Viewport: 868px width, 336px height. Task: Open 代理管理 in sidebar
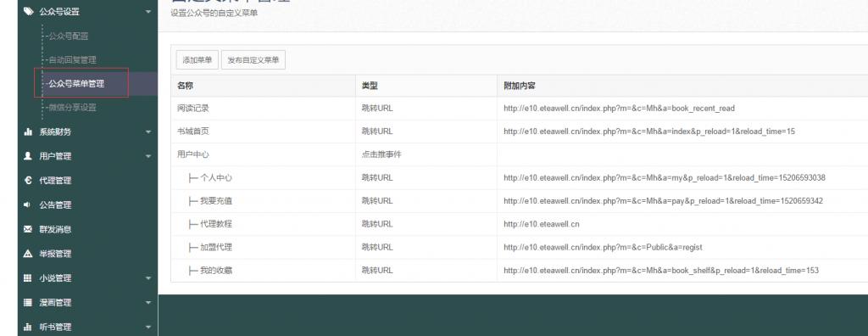click(x=55, y=180)
